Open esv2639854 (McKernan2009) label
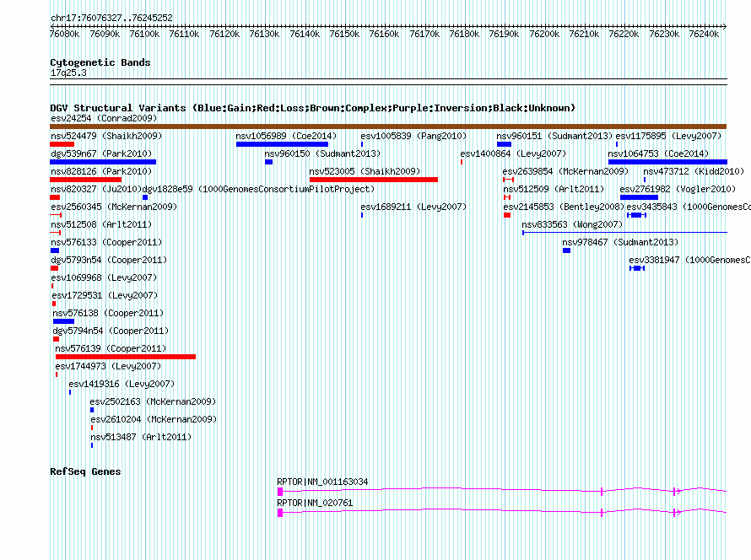 [x=565, y=171]
